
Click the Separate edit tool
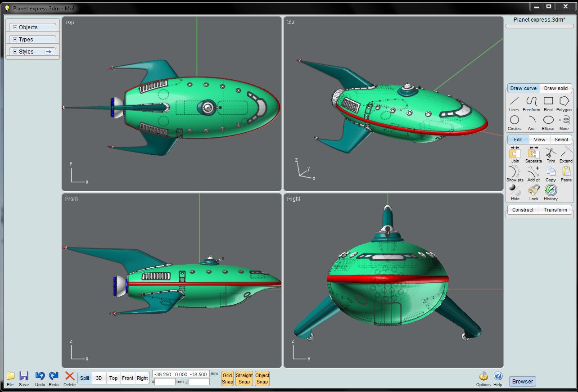533,155
